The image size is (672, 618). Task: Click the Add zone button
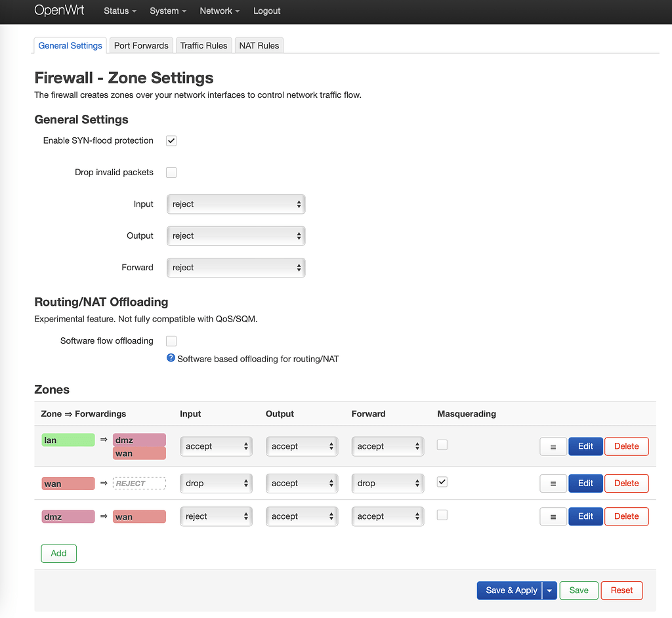(x=58, y=553)
